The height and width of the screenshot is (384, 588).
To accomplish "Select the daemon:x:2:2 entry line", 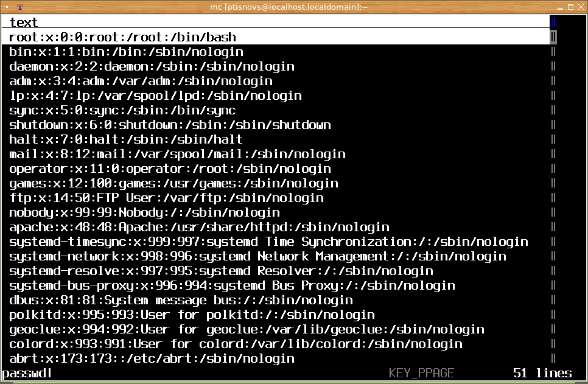I will coord(152,66).
